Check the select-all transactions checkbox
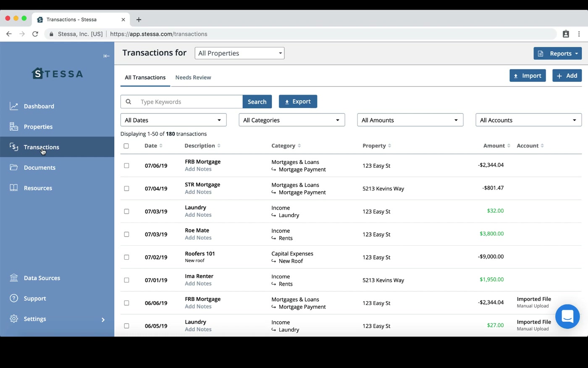The image size is (588, 368). click(x=126, y=146)
